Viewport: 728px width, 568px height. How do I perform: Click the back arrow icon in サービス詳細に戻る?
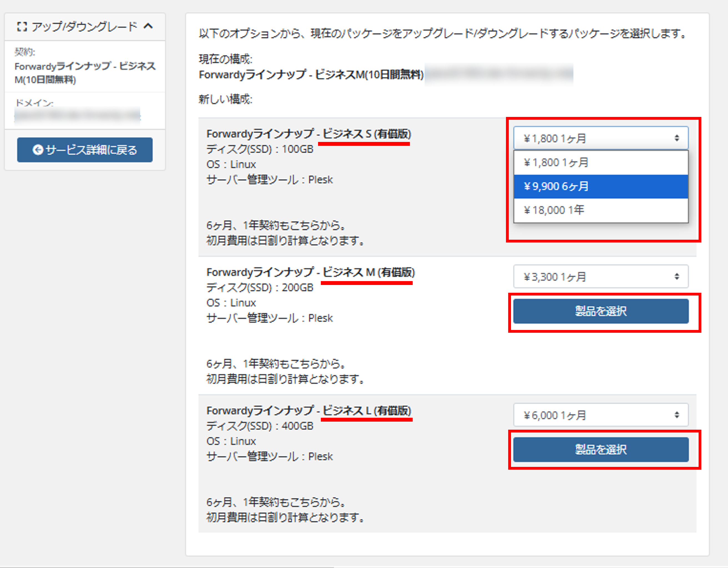pos(38,150)
